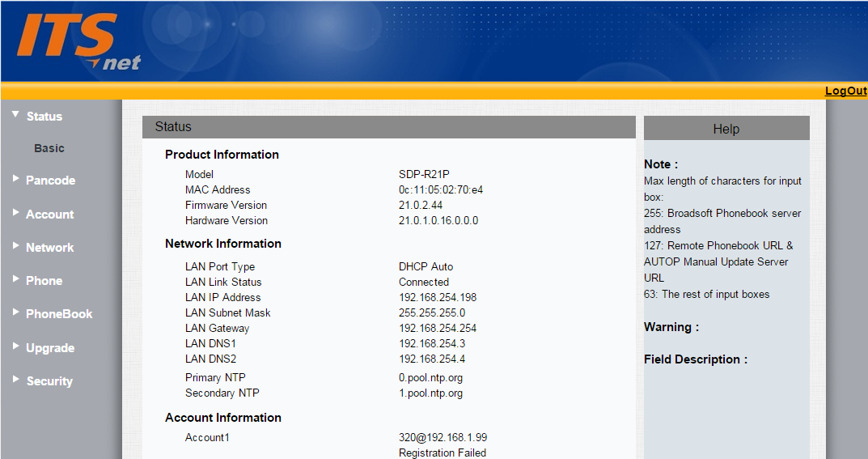Go to the Upgrade menu item
Screen dimensions: 868x459
tap(50, 348)
